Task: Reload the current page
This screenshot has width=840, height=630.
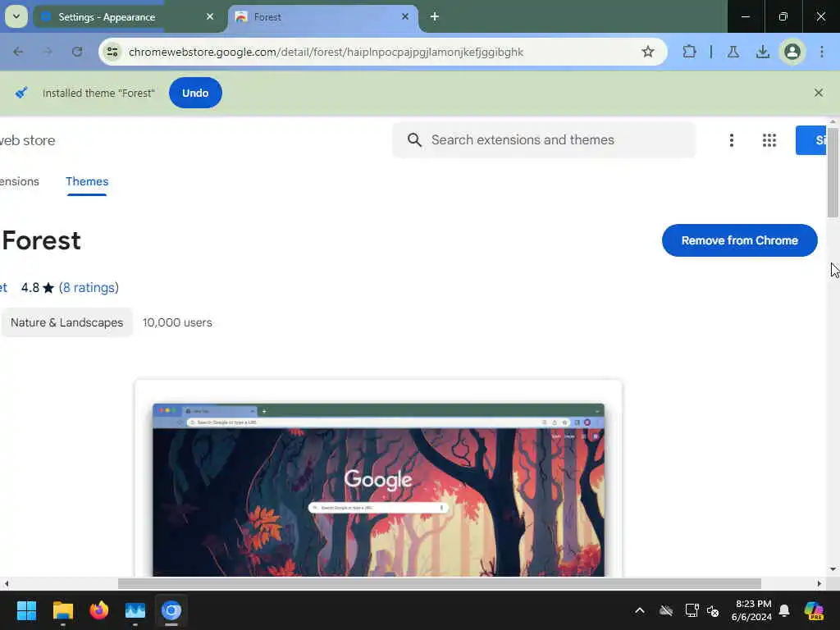Action: 77,52
